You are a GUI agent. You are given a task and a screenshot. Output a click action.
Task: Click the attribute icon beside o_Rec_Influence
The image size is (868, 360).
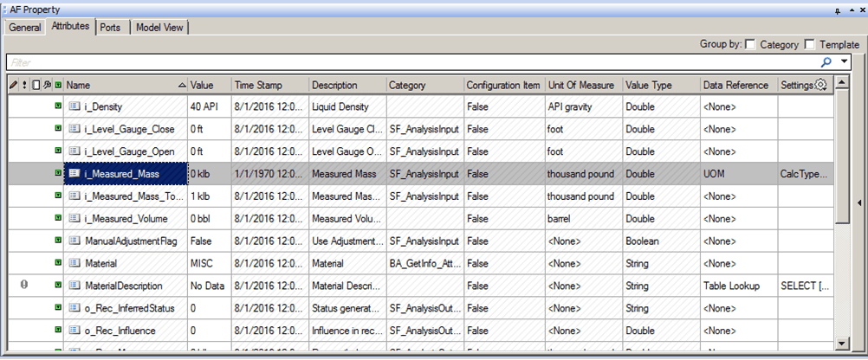74,331
